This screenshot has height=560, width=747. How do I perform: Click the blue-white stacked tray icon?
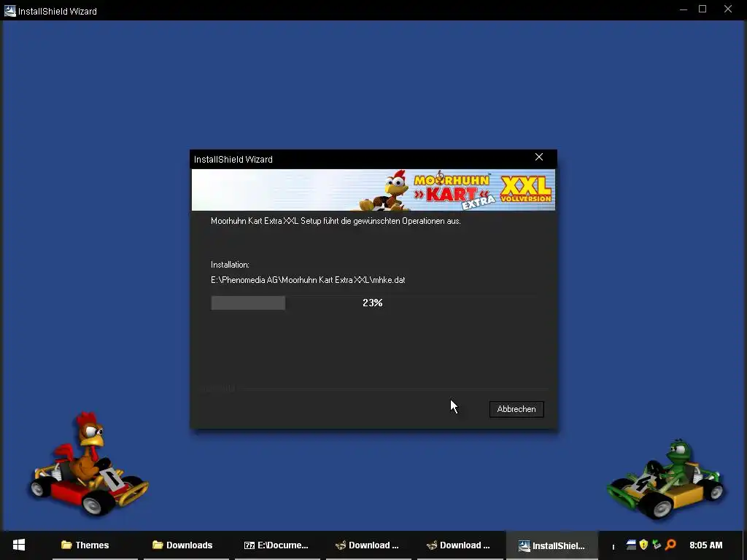[631, 544]
